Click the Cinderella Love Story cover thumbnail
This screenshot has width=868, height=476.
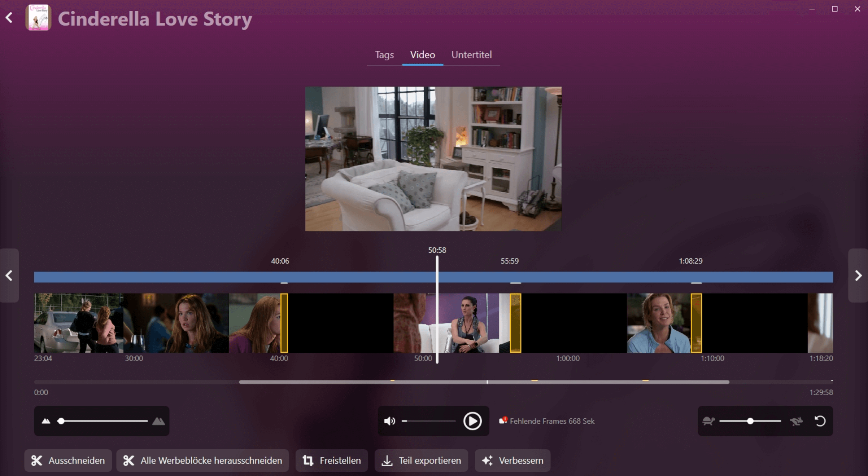coord(38,18)
